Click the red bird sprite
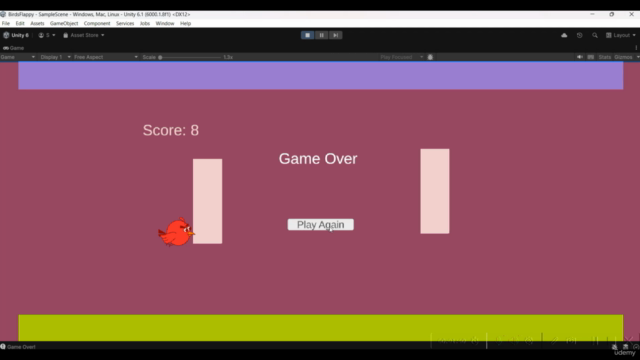Screen dimensions: 640x360 [x=176, y=232]
